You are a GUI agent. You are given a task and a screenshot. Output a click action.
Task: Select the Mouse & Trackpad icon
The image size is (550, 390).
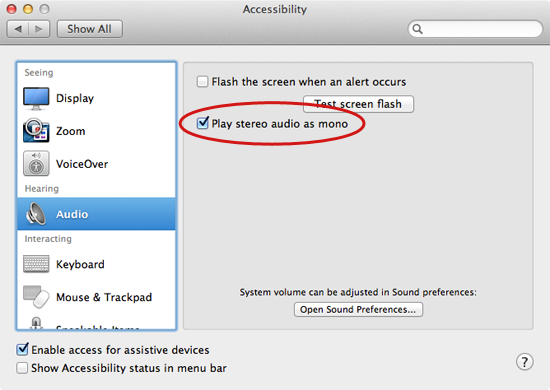coord(36,297)
